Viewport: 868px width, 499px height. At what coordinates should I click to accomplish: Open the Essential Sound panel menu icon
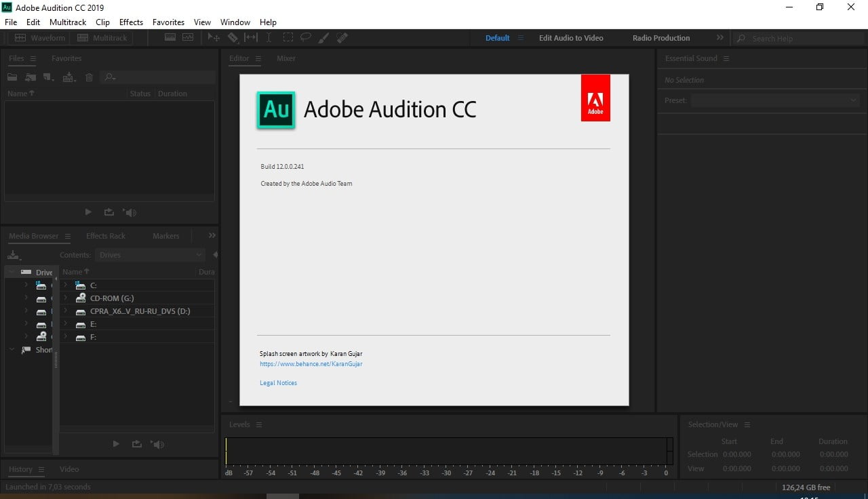(726, 59)
